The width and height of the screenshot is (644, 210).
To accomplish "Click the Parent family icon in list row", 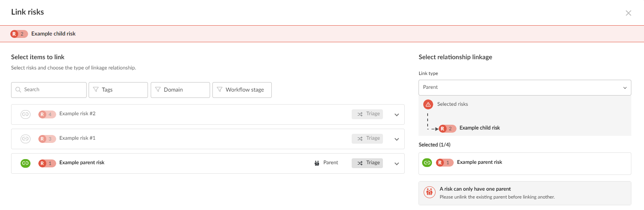I will tap(317, 163).
